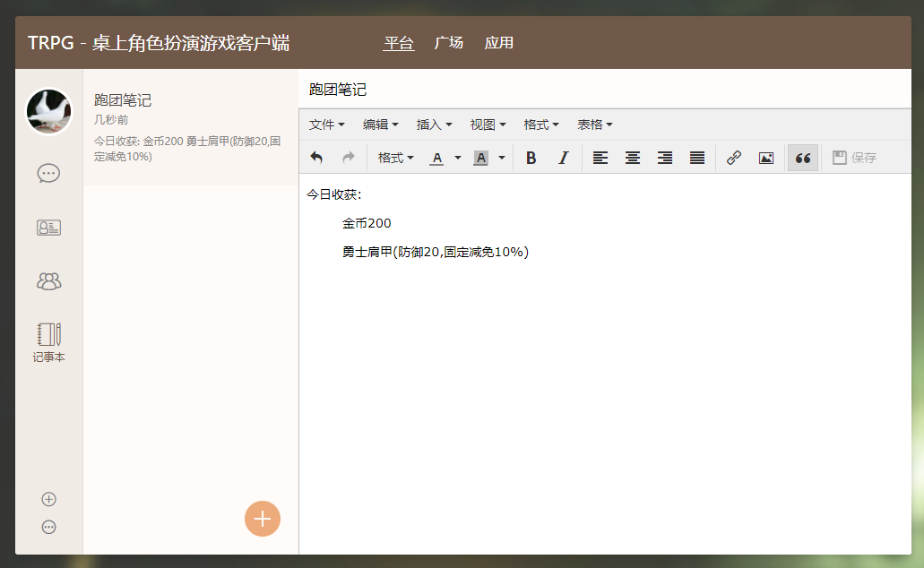Apply background color with highlighted A icon

[481, 158]
